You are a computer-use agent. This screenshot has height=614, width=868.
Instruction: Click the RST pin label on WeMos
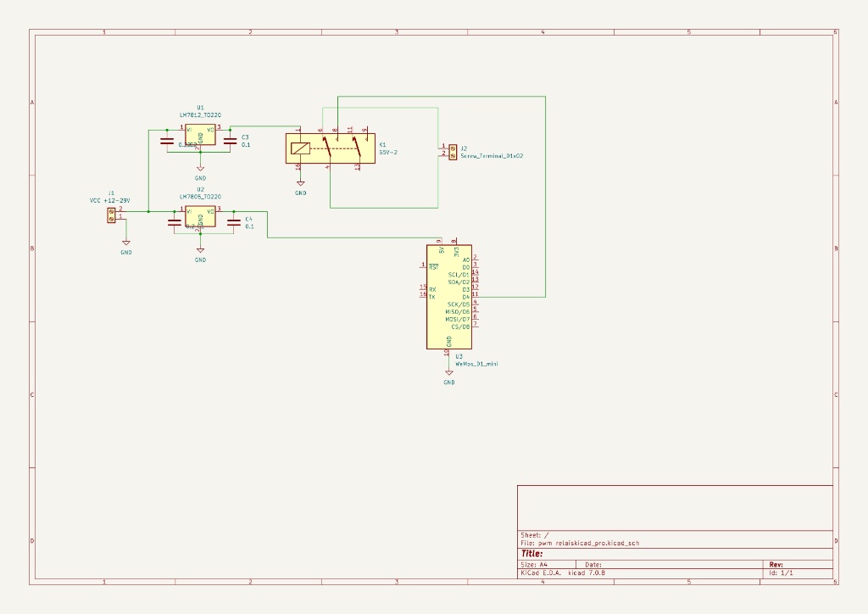tap(433, 267)
